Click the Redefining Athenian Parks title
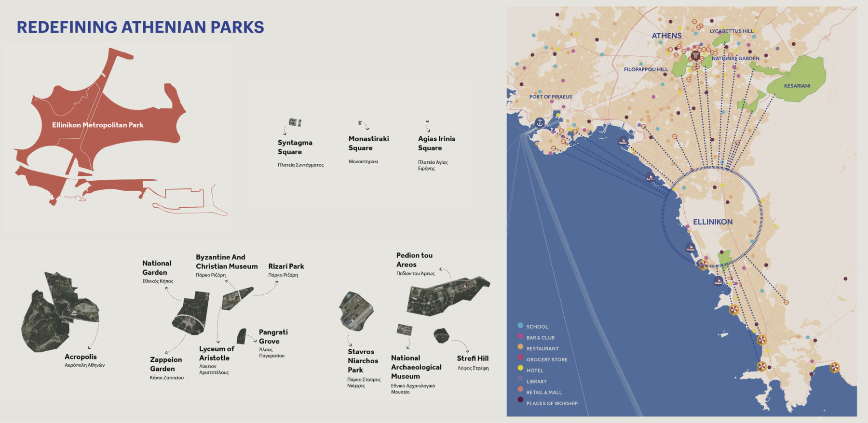Viewport: 868px width, 423px height. point(140,27)
